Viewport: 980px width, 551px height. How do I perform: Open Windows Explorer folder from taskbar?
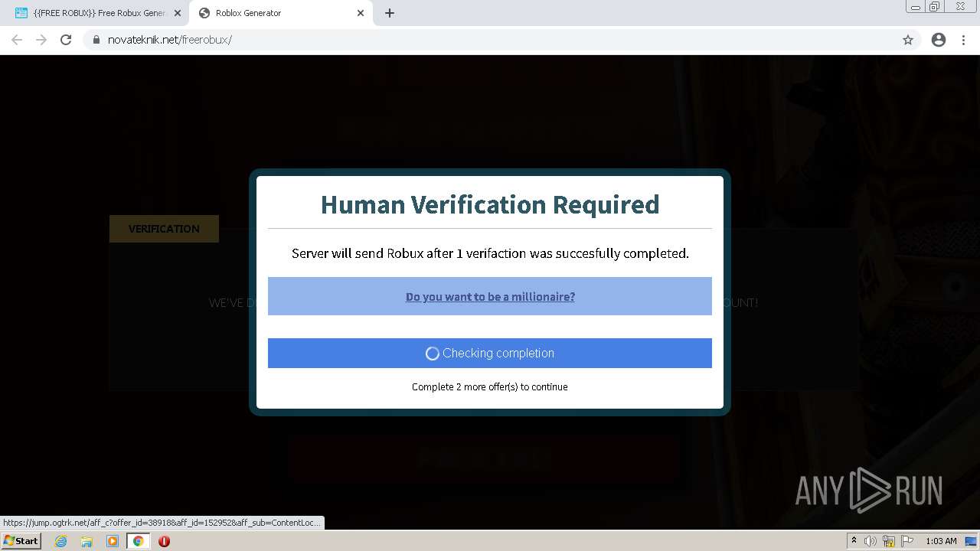tap(87, 541)
